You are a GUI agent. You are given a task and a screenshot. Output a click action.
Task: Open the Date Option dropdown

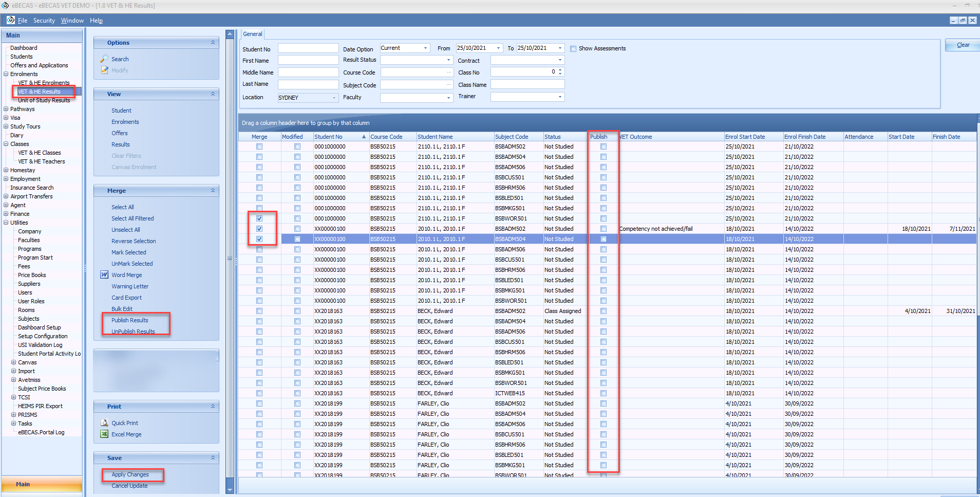pos(425,48)
